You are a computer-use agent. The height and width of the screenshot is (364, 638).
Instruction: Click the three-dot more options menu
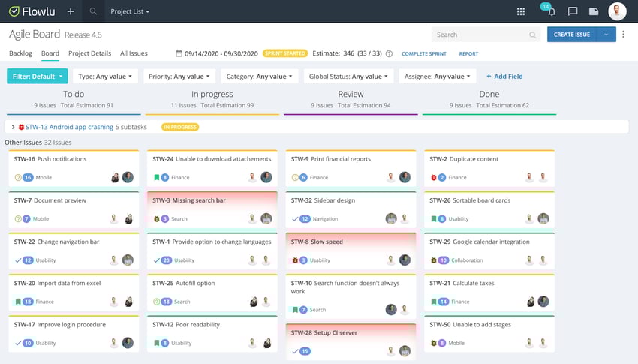[623, 35]
